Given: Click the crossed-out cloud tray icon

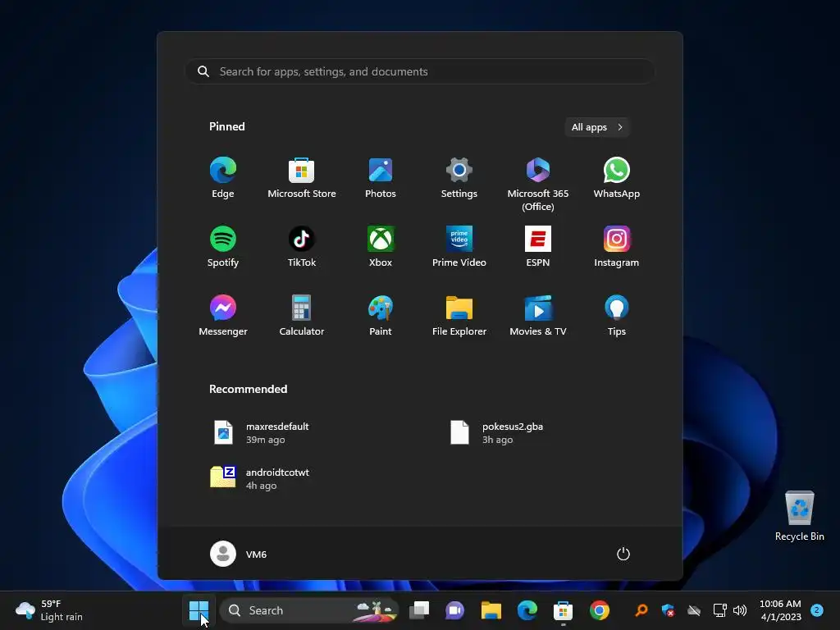Looking at the screenshot, I should click(x=694, y=610).
